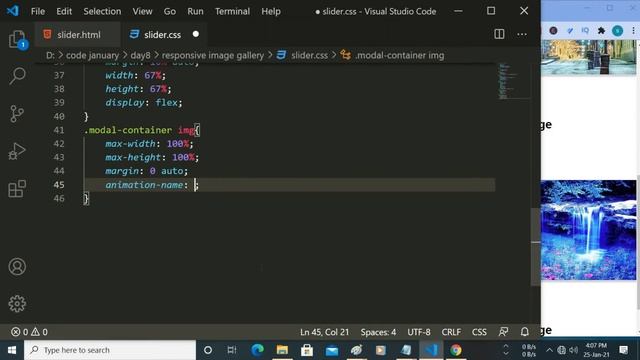Change encoding via 'UTF-8'
The width and height of the screenshot is (640, 360).
[419, 332]
